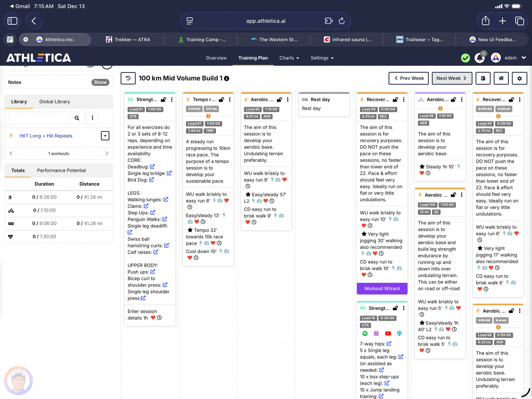532x399 pixels.
Task: Expand the Settings dropdown menu
Action: pyautogui.click(x=322, y=58)
